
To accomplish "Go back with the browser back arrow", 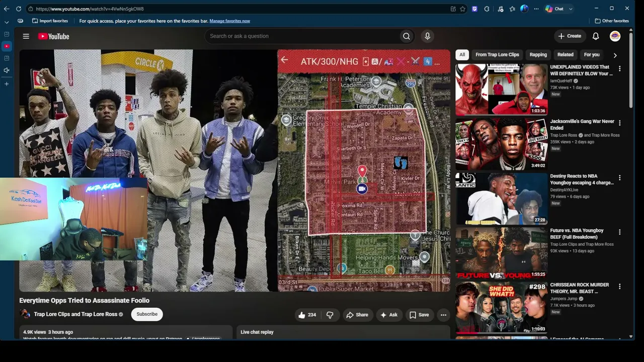I will [x=7, y=9].
